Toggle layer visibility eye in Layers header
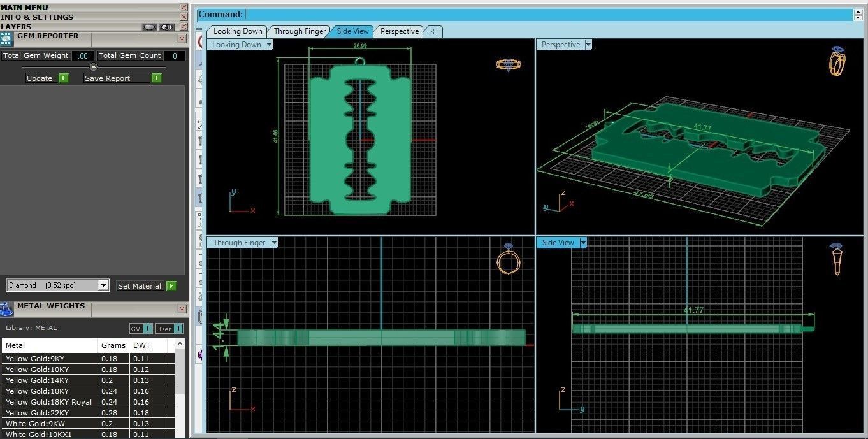The image size is (868, 439). (x=166, y=27)
